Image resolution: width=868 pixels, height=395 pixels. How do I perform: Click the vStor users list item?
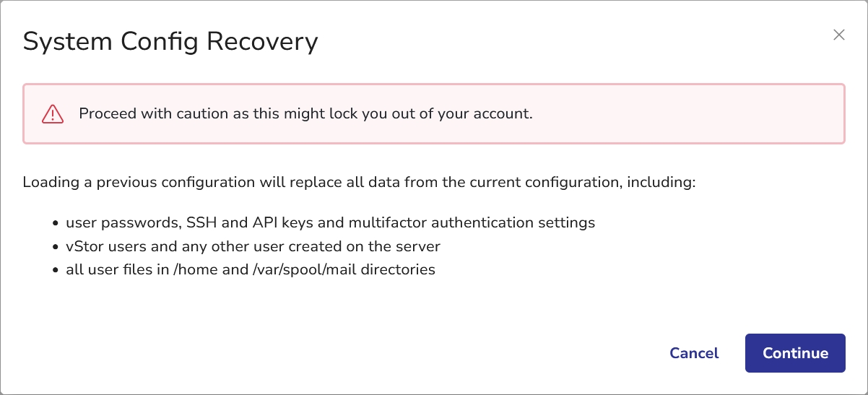(x=253, y=246)
